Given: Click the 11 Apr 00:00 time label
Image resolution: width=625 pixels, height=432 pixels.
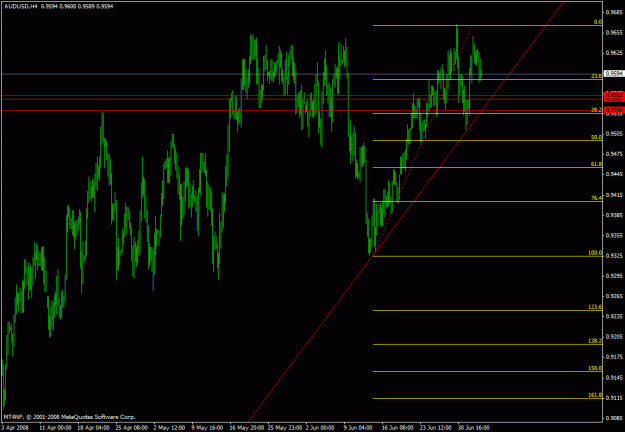Looking at the screenshot, I should pos(56,428).
